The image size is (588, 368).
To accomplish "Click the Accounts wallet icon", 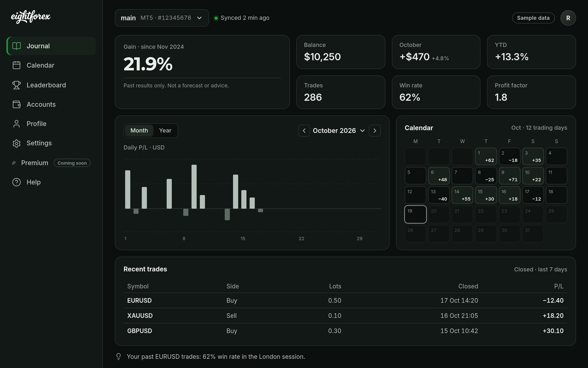I will 17,104.
